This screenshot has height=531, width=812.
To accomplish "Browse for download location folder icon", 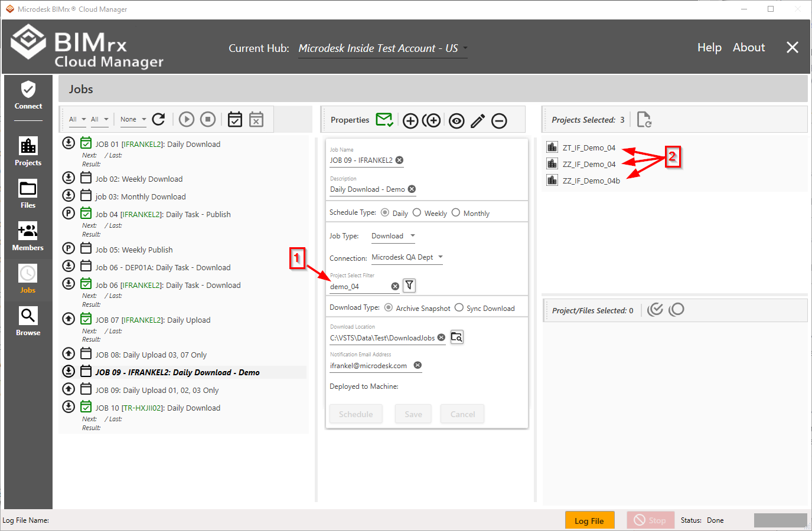I will (456, 337).
